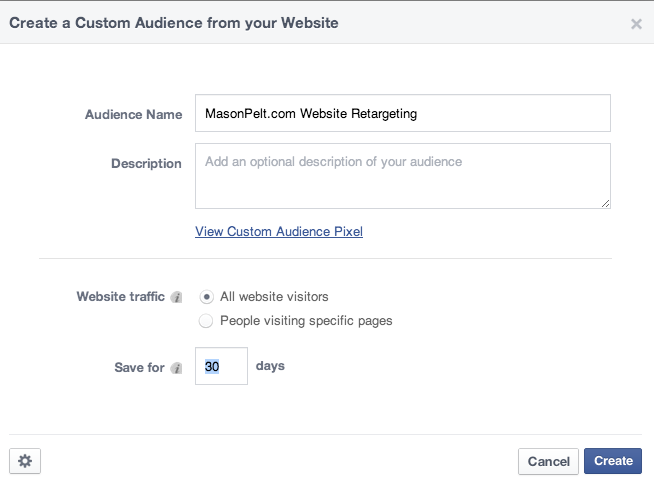The height and width of the screenshot is (488, 654).
Task: Click info icon beside Save for
Action: 177,368
